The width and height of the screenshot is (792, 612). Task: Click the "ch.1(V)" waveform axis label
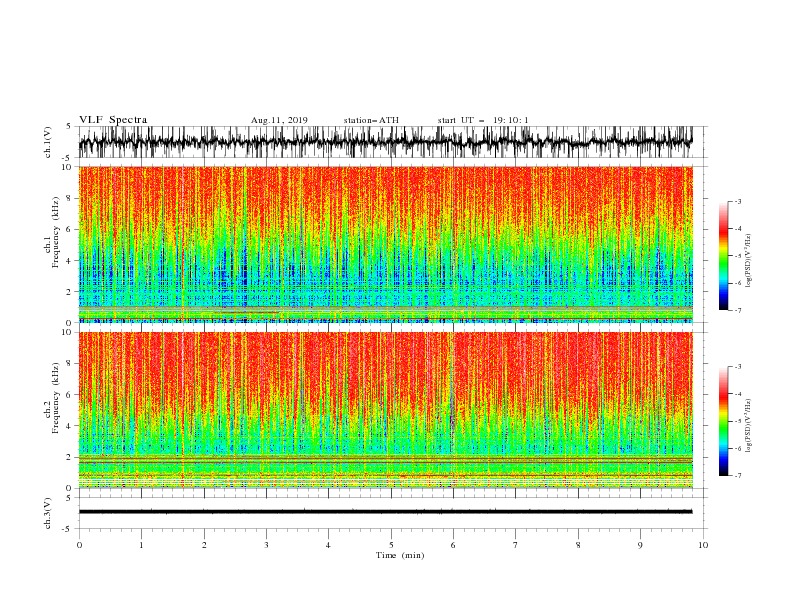click(48, 142)
